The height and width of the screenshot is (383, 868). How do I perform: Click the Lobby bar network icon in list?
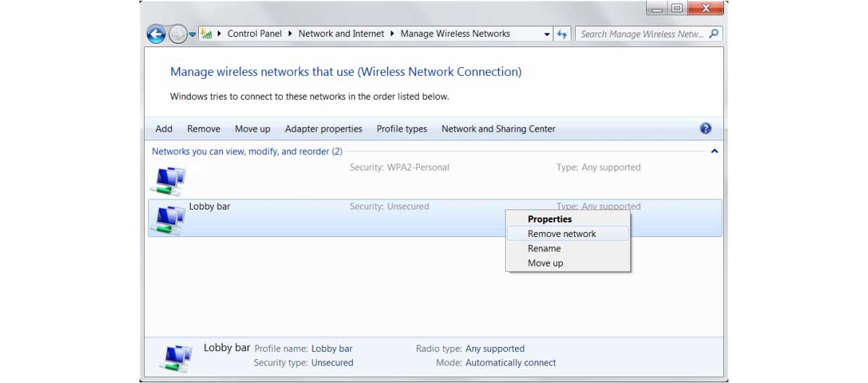tap(167, 220)
